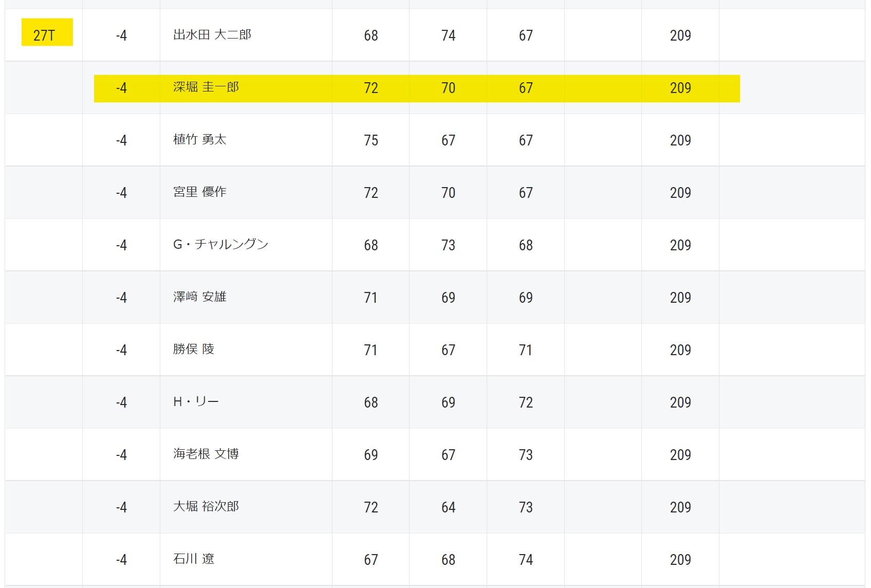Viewport: 871px width, 588px height.
Task: Click player name 宮里 優作
Action: 200,192
